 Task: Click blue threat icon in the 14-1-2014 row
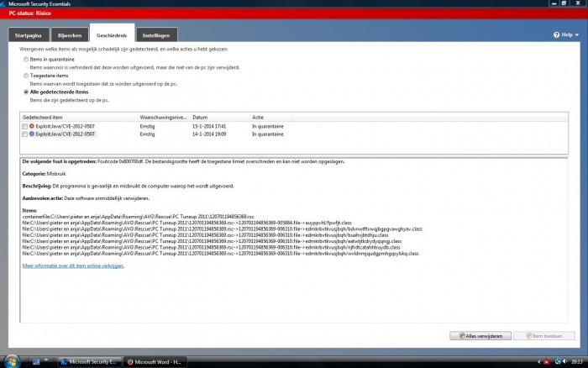click(32, 134)
